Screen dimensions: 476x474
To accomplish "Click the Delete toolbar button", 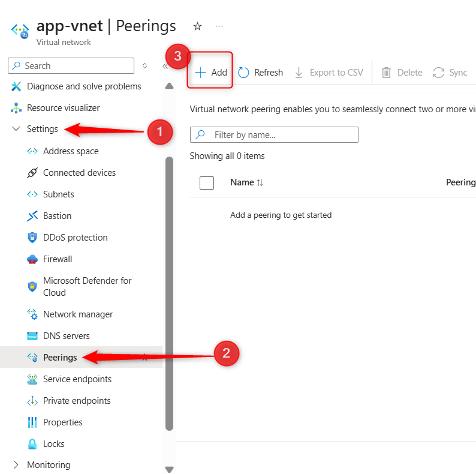I will click(x=402, y=73).
